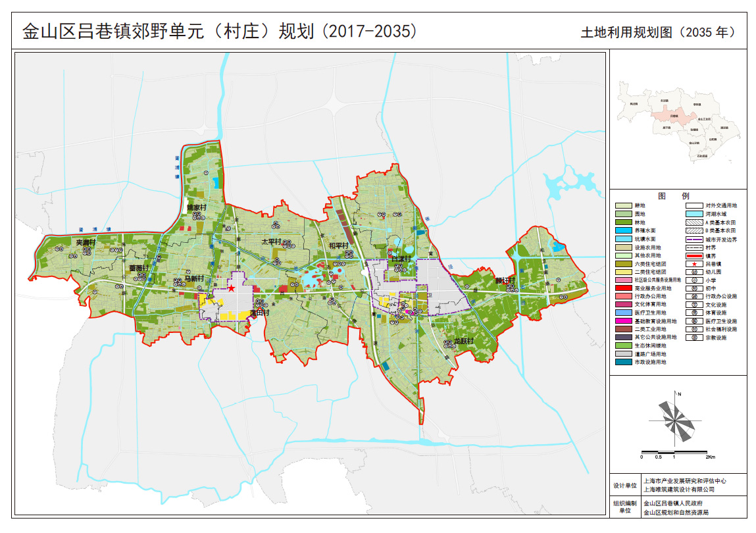
Task: Click the 生态休闲绿地 green swatch
Action: 623,346
